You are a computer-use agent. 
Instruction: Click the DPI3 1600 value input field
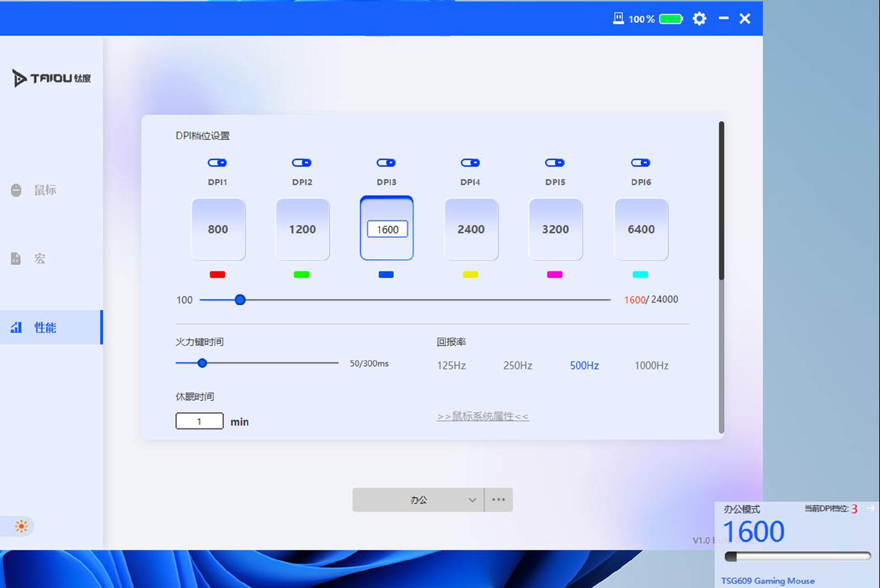[x=387, y=229]
